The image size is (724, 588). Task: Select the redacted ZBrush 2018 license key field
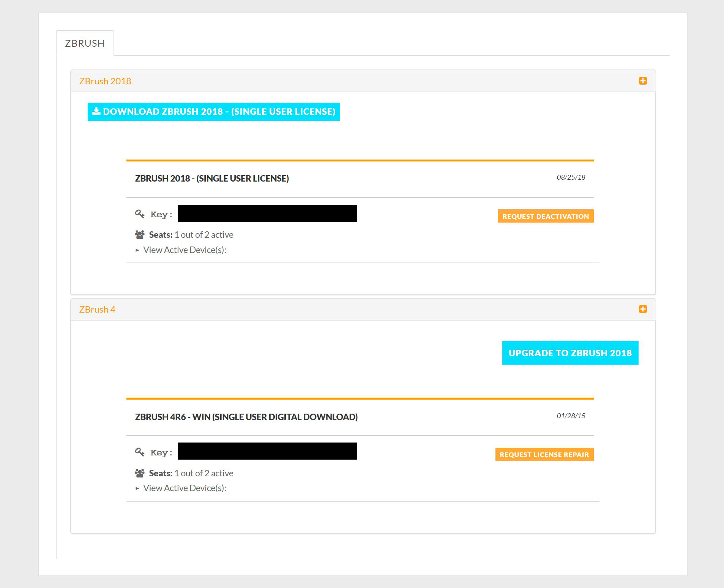267,214
